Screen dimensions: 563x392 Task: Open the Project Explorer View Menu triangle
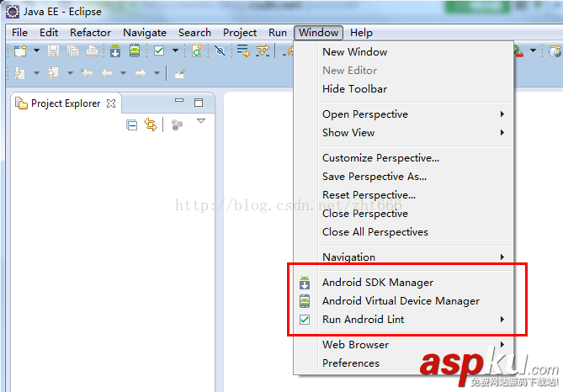pos(201,121)
